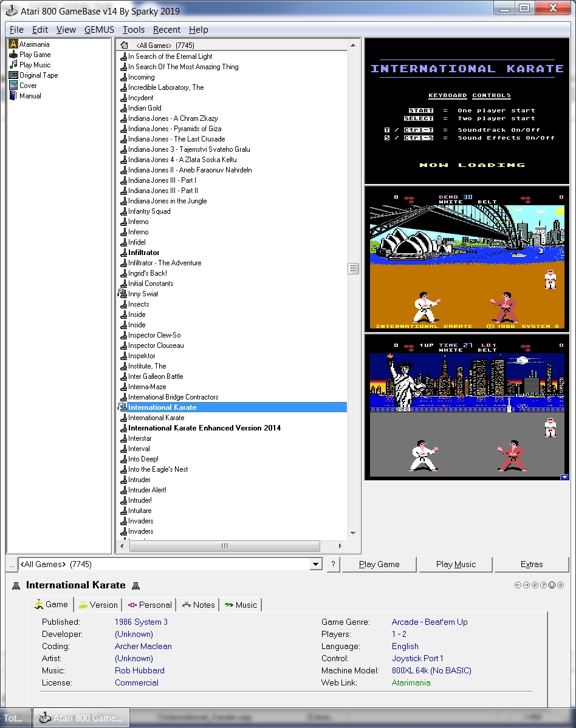Screen dimensions: 576x728
Task: Select 'Infiltrator - The Adventure' in game list
Action: pos(165,263)
